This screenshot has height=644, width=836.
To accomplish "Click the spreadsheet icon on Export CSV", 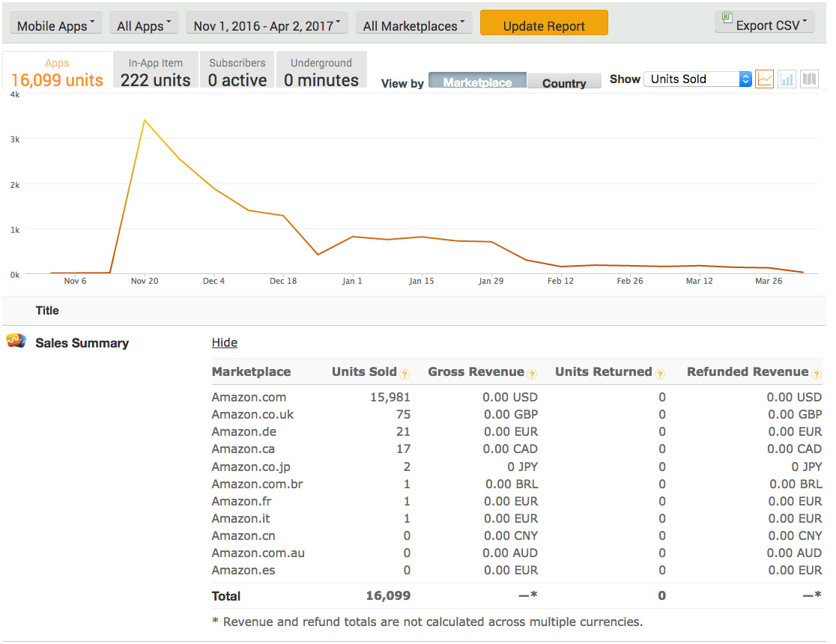I will 727,17.
